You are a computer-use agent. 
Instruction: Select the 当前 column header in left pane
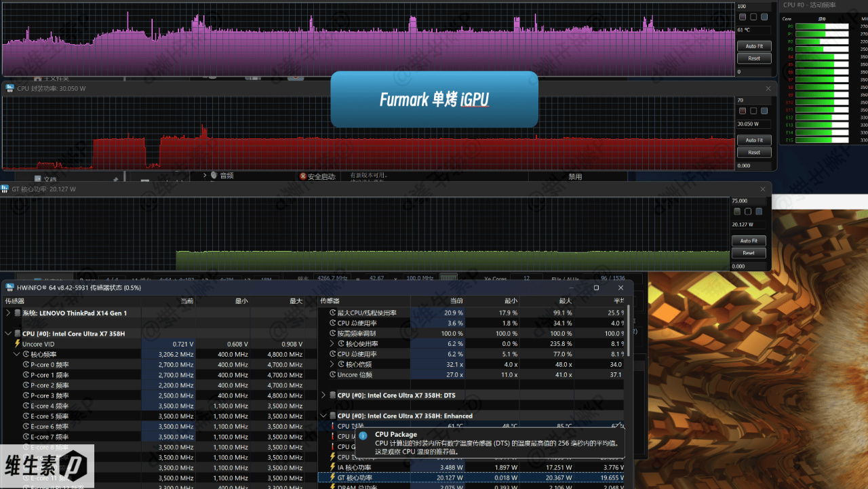[x=186, y=300]
